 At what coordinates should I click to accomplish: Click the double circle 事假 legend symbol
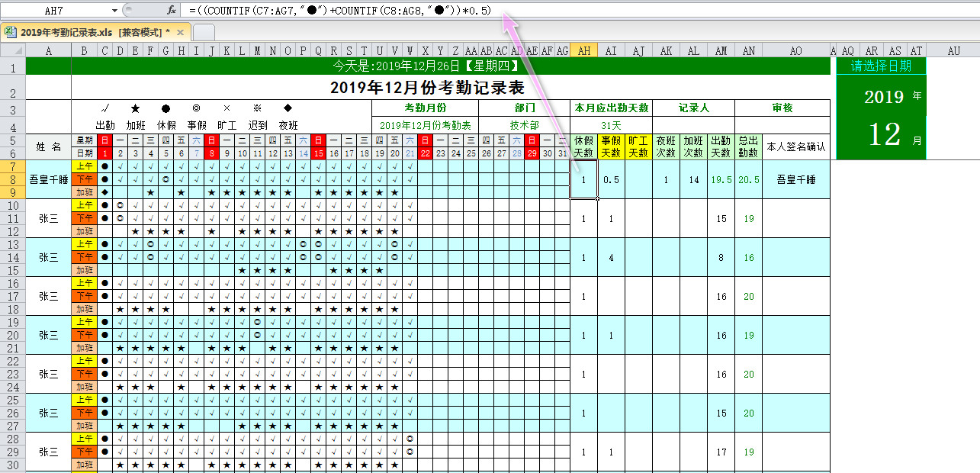(196, 108)
